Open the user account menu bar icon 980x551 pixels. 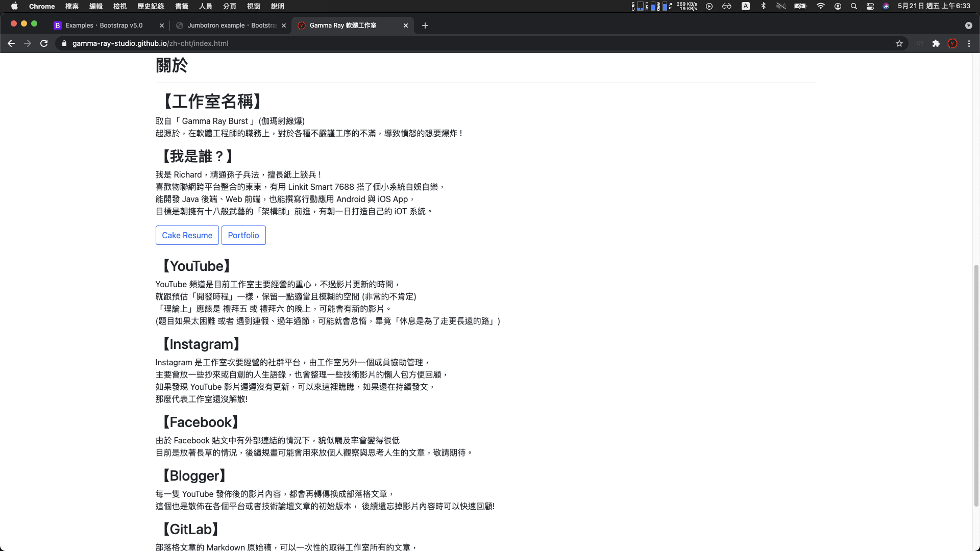[838, 6]
